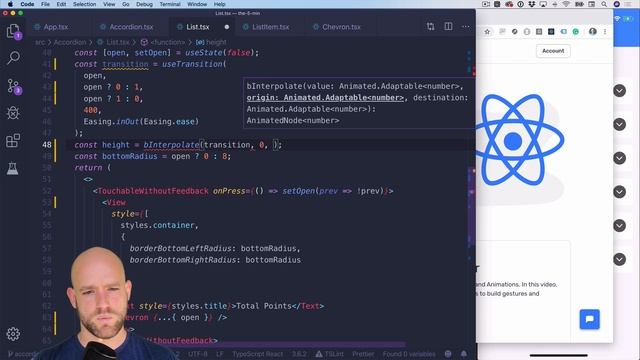Click the Account button in browser
Screen dimensions: 640x360
[553, 51]
